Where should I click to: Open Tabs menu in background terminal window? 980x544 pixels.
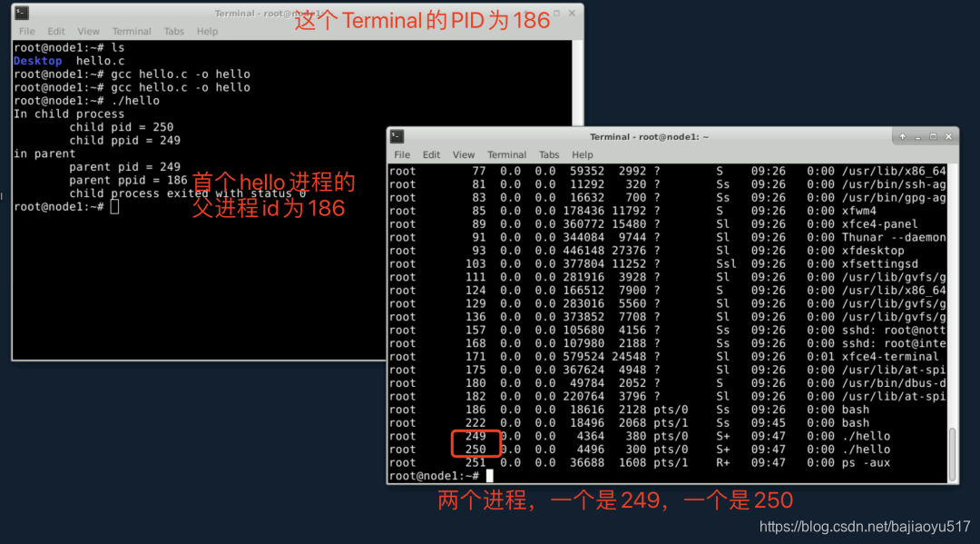pos(173,31)
